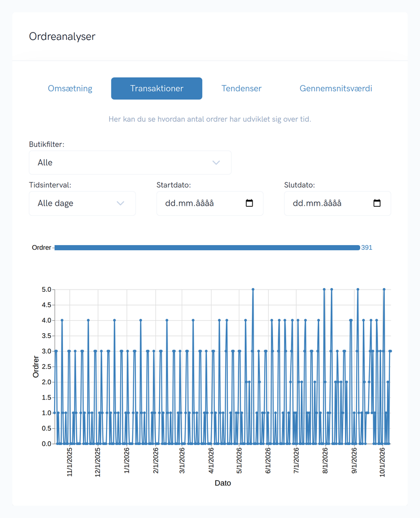Click the 7/1/2026 x-axis date label
Image resolution: width=420 pixels, height=518 pixels.
[297, 460]
